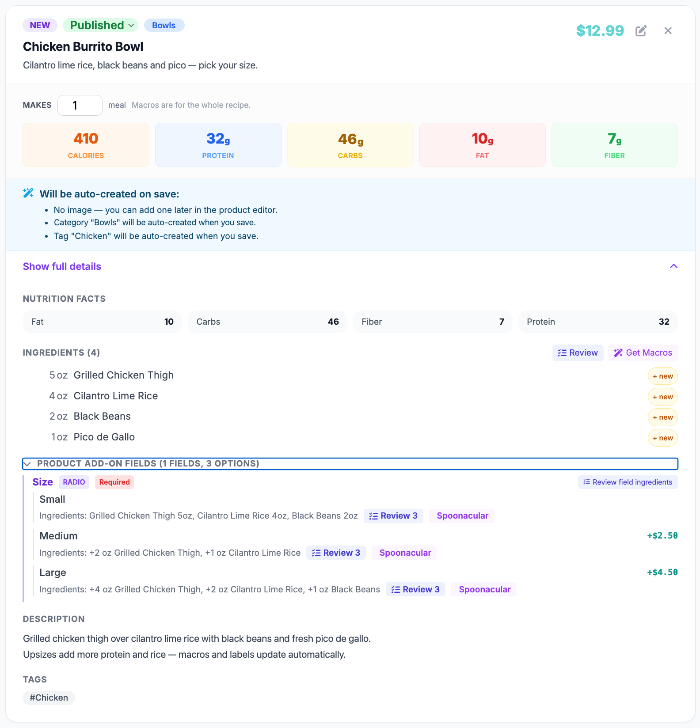Edit the Makes quantity input field
Image resolution: width=700 pixels, height=728 pixels.
click(80, 105)
